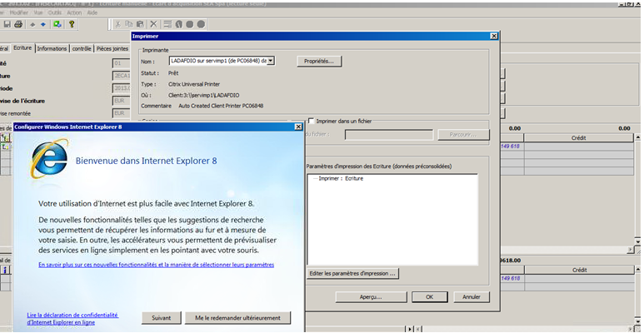Click 'Editer les paramètres d'impression ...' button
Image resolution: width=644 pixels, height=333 pixels.
click(x=352, y=273)
